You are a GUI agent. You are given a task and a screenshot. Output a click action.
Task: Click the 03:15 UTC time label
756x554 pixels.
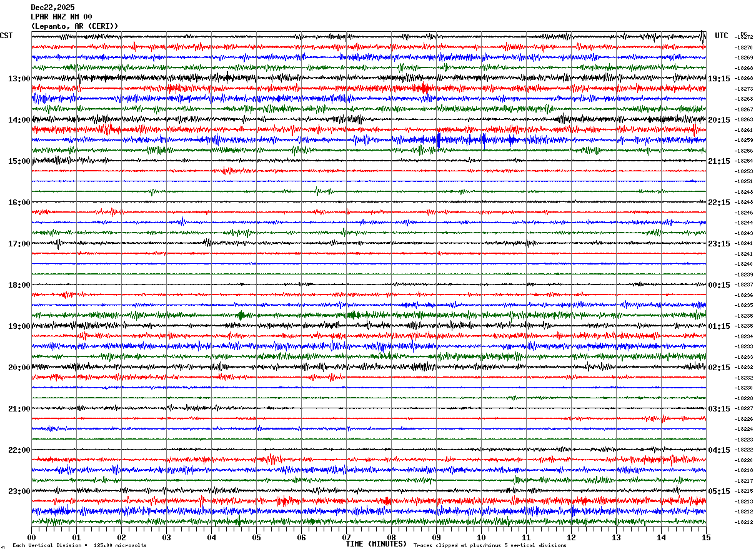719,409
